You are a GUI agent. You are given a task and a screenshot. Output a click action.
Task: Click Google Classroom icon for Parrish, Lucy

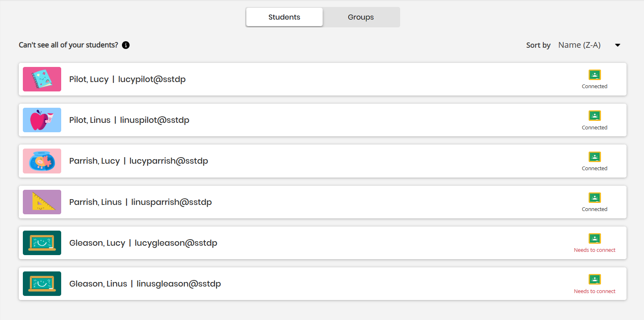click(595, 157)
